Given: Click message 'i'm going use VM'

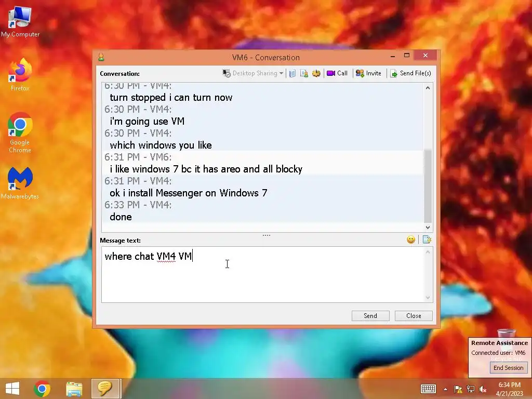Looking at the screenshot, I should pos(147,122).
